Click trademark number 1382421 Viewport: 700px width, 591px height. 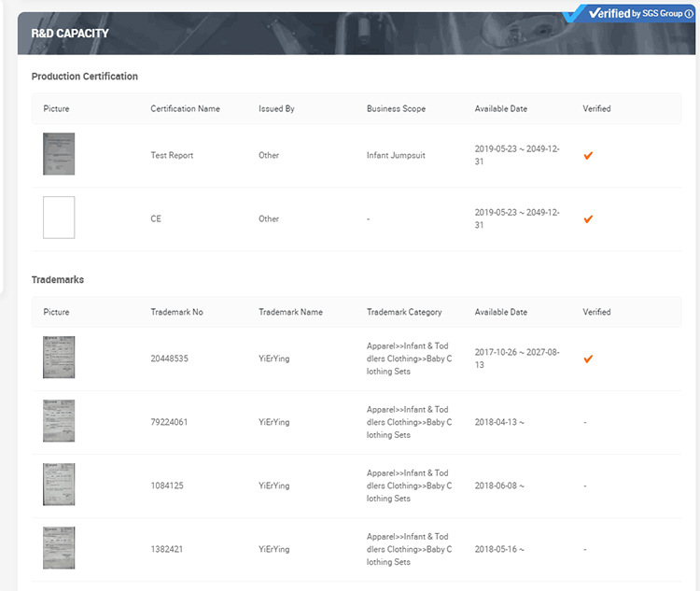[x=167, y=549]
